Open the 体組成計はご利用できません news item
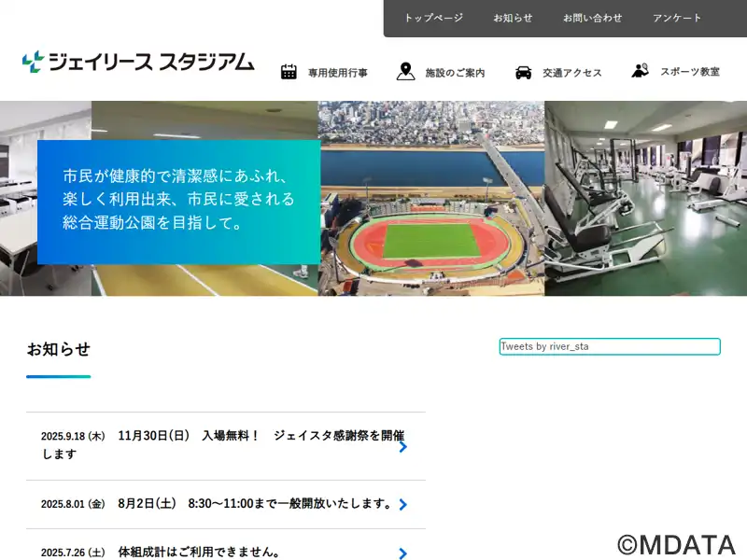747x560 pixels. tap(226, 545)
